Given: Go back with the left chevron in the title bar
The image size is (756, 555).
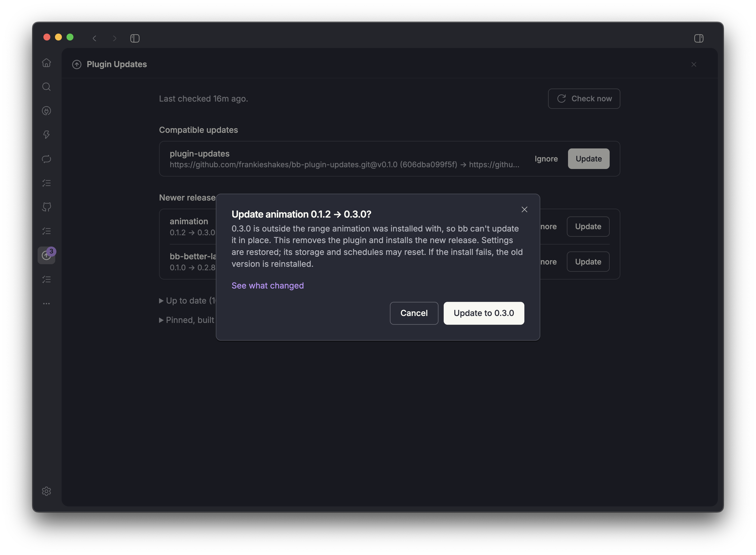Looking at the screenshot, I should [x=95, y=38].
